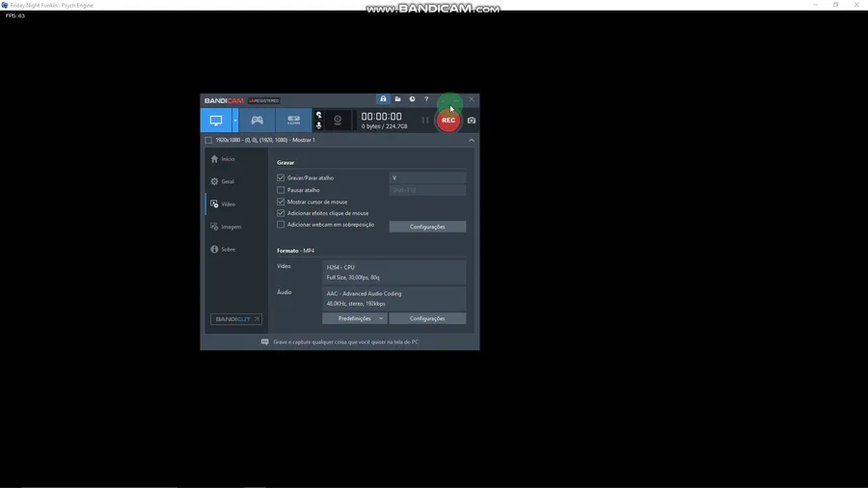Click the recording area rectangle icon
This screenshot has height=488, width=868.
coord(208,141)
